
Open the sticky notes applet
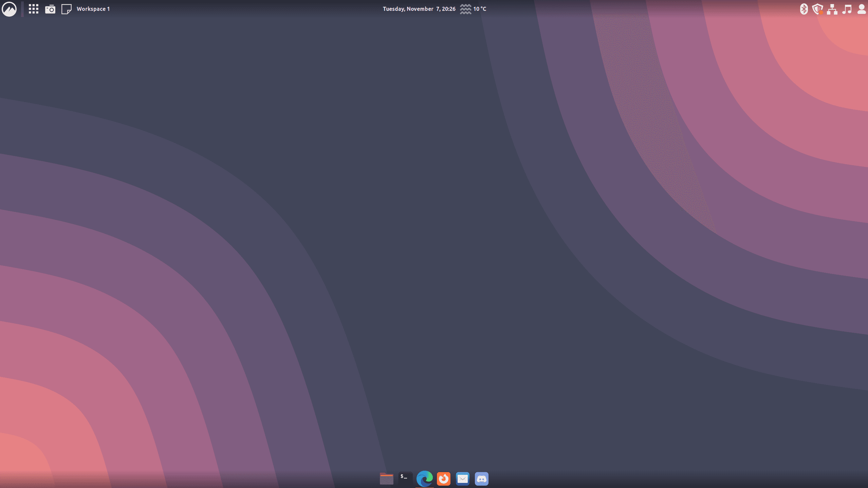(66, 9)
